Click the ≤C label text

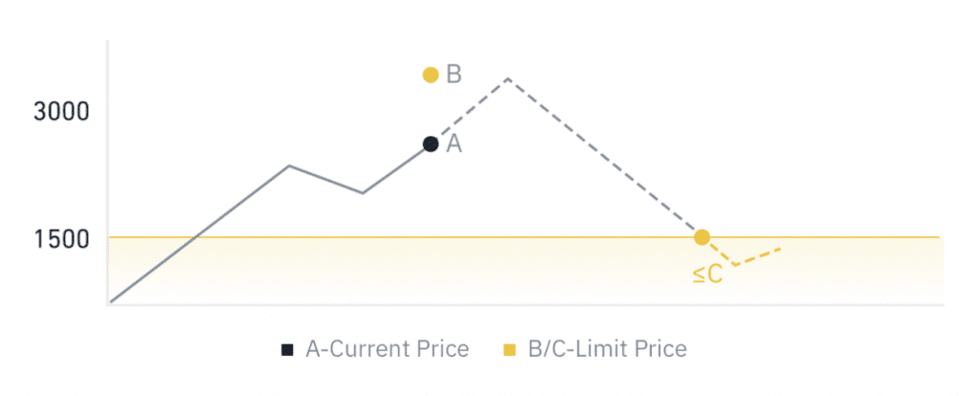click(x=707, y=275)
